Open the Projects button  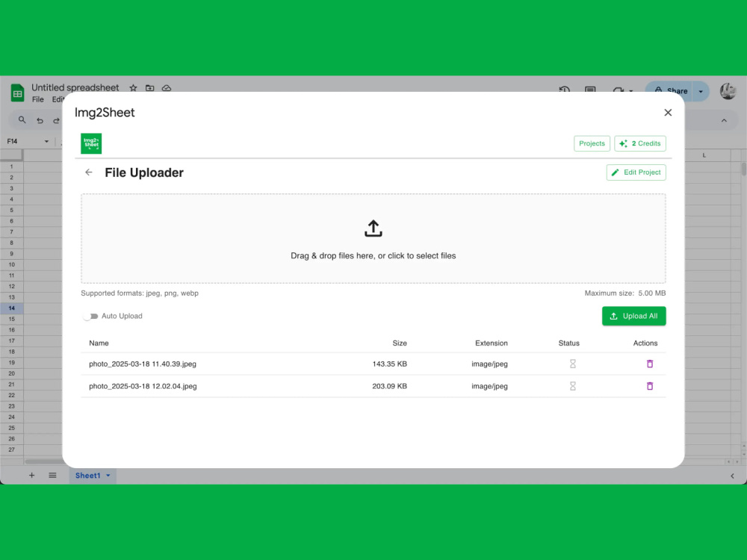[x=592, y=143]
